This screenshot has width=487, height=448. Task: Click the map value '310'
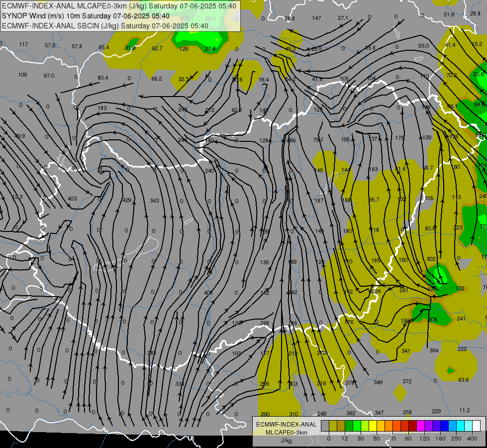(293, 414)
